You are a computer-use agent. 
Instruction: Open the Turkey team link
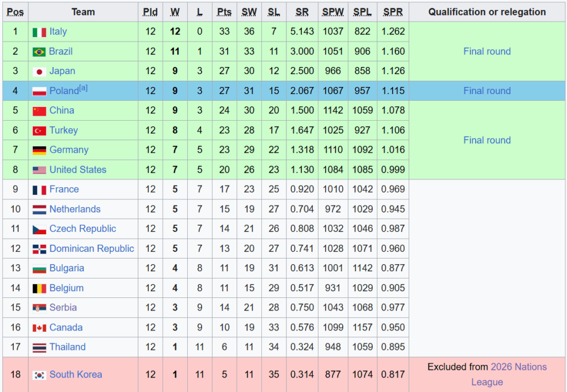[64, 130]
